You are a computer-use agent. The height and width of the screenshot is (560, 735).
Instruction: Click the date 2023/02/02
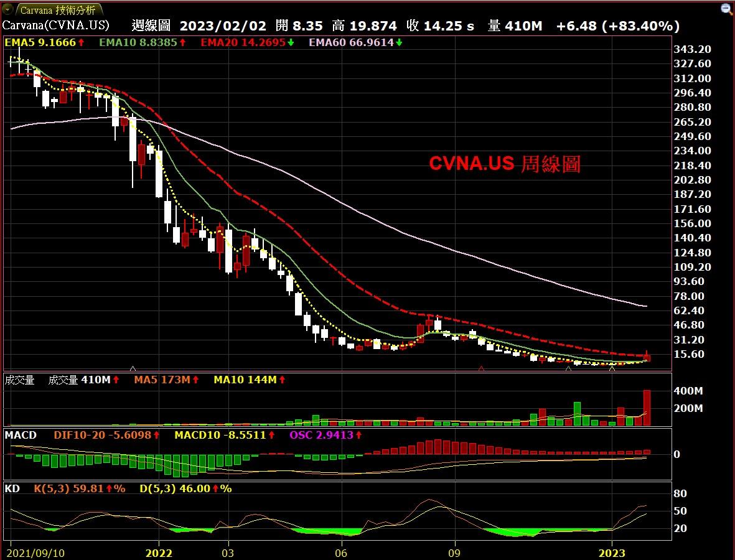point(223,26)
